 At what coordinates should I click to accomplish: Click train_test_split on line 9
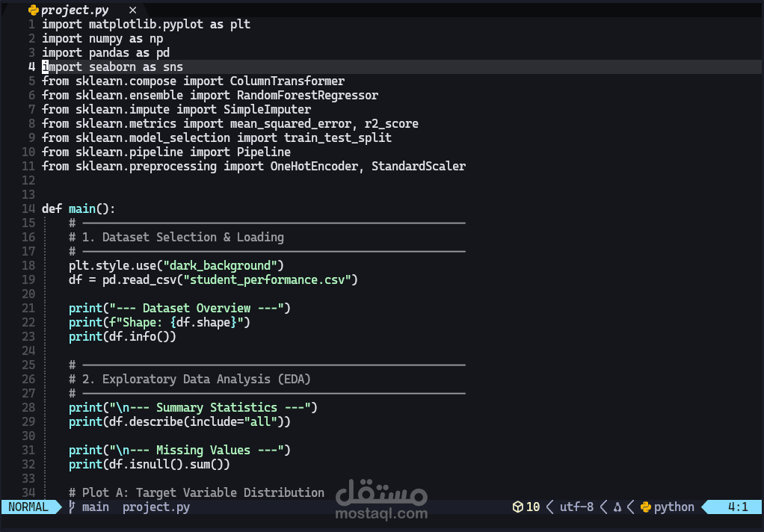click(338, 138)
